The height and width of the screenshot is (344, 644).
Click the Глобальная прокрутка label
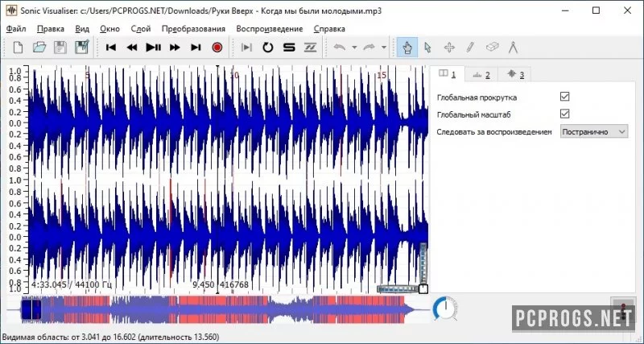pyautogui.click(x=477, y=97)
